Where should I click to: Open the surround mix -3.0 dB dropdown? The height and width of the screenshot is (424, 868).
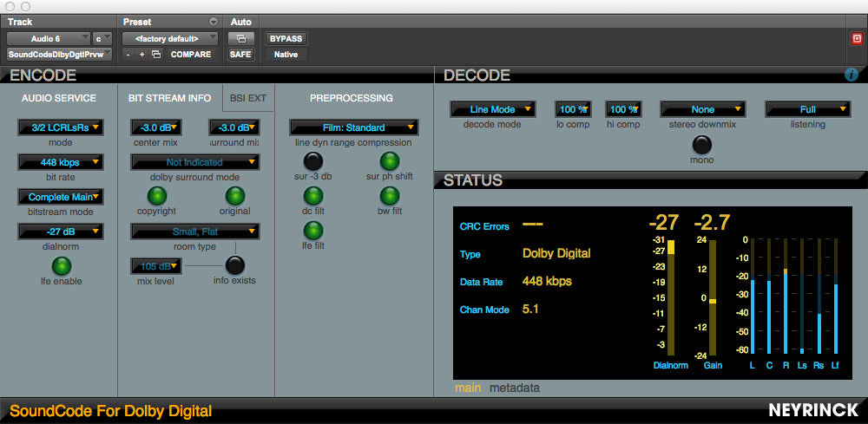pos(234,127)
